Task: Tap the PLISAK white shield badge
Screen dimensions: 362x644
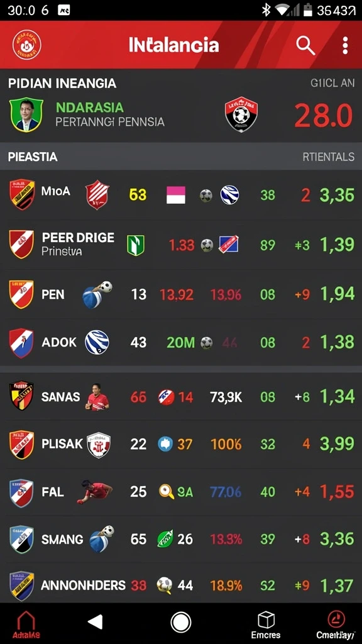Action: coord(99,445)
